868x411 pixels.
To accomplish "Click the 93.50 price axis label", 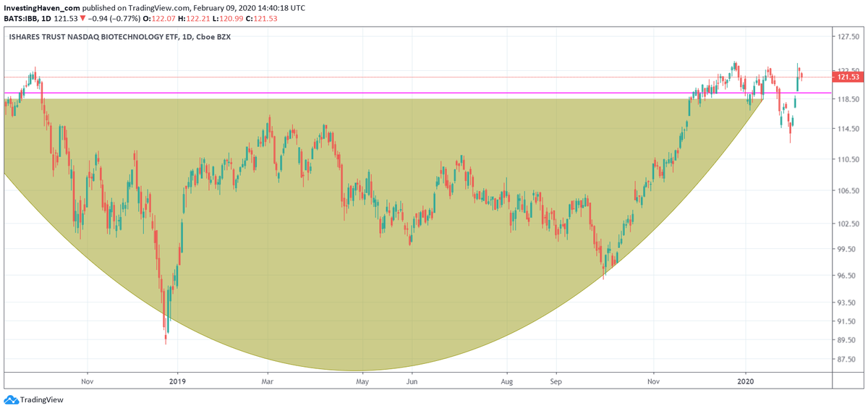I will pyautogui.click(x=847, y=302).
